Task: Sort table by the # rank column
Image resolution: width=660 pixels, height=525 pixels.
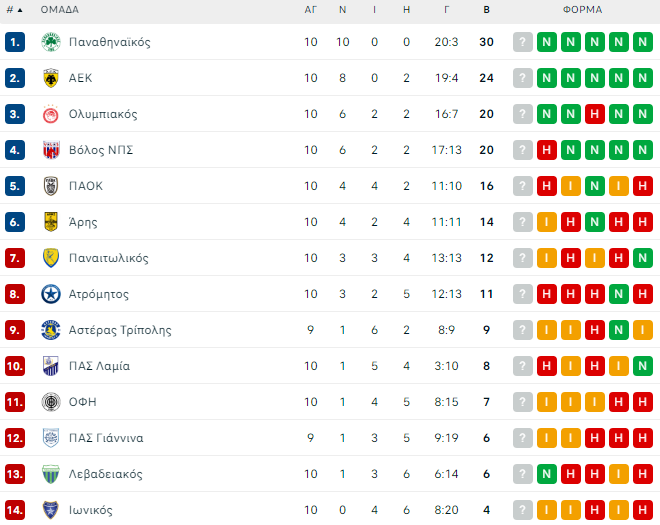Action: click(x=14, y=10)
